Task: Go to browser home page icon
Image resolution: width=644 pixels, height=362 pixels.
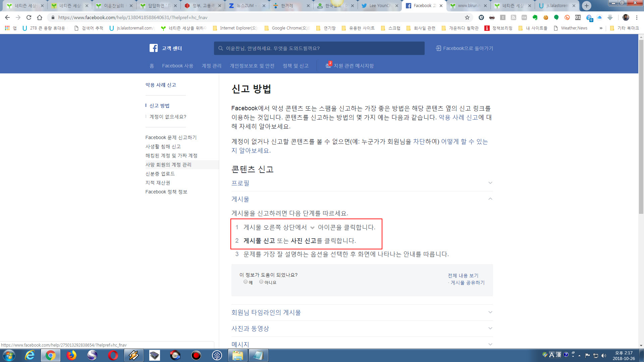Action: (40, 17)
